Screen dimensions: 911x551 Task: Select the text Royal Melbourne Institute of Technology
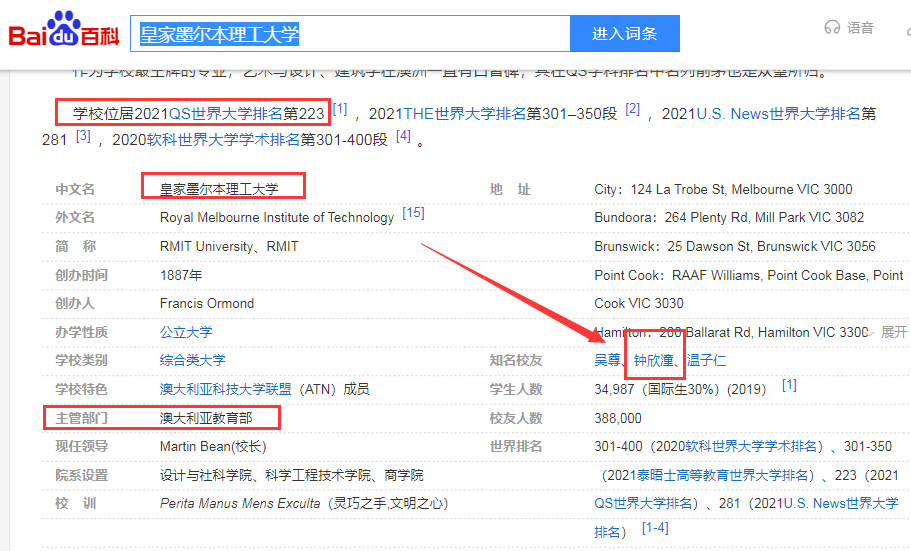click(277, 217)
